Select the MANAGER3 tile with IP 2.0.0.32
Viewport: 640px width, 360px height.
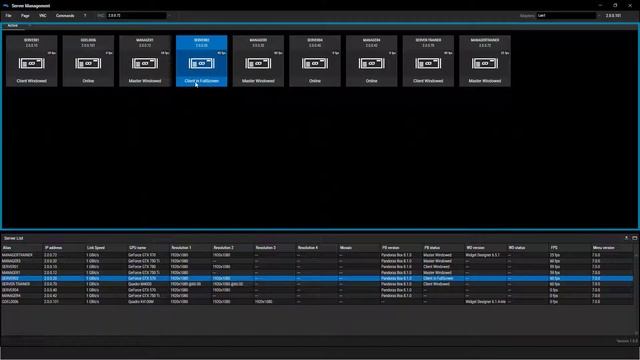click(258, 61)
